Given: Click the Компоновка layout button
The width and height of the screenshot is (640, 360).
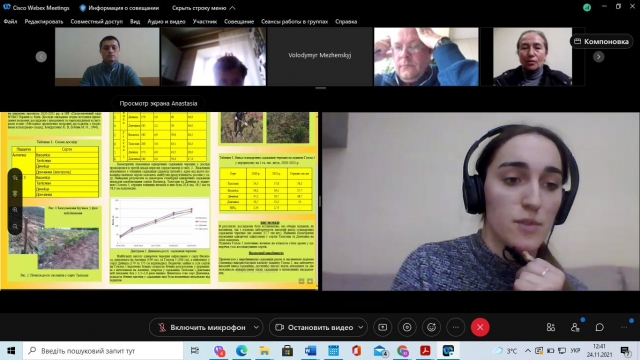Looking at the screenshot, I should 601,42.
